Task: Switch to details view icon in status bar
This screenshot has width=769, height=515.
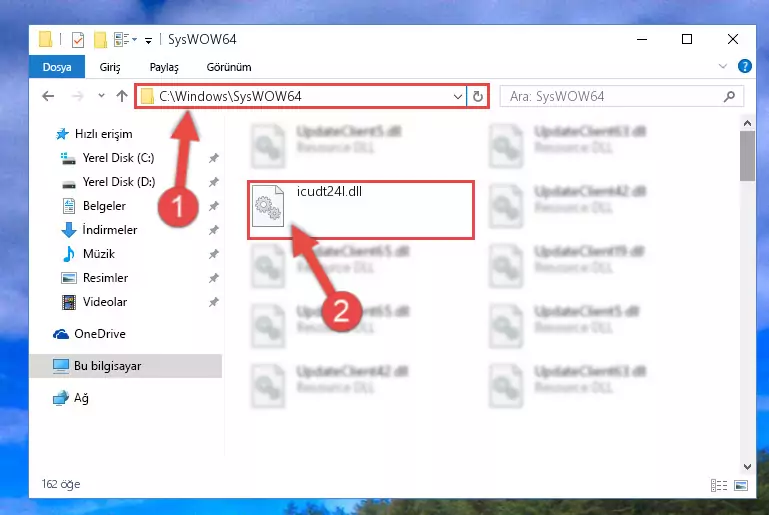Action: pyautogui.click(x=718, y=486)
